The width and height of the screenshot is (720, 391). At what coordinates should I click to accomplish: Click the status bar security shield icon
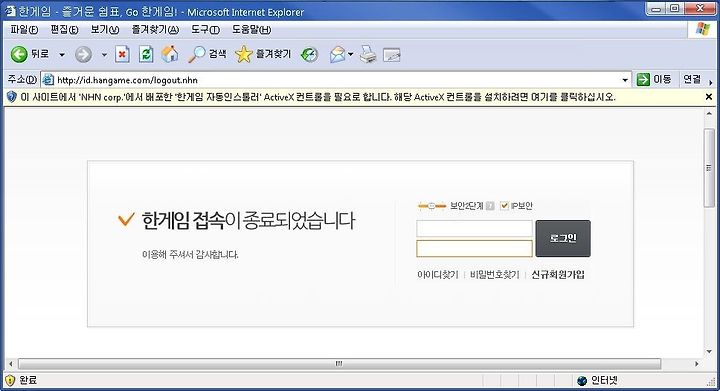(10, 380)
